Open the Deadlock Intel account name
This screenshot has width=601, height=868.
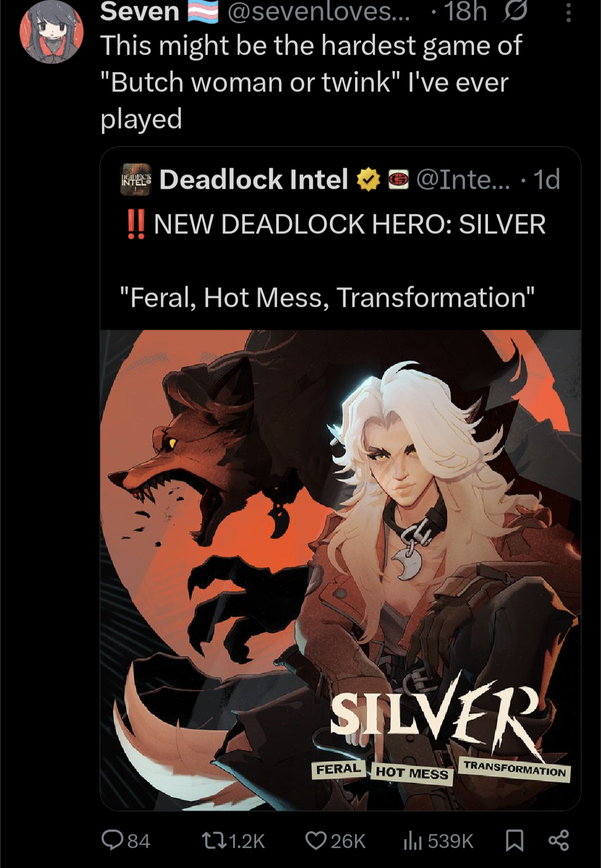coord(254,179)
